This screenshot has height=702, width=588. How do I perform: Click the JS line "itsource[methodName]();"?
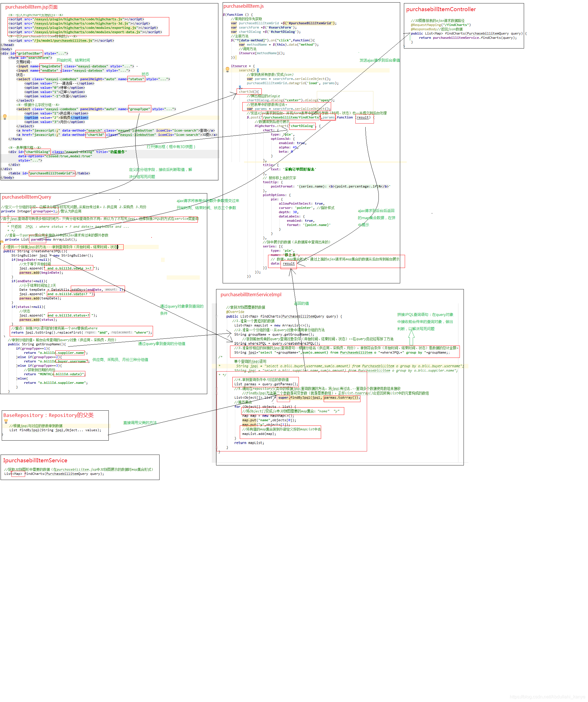click(x=262, y=53)
